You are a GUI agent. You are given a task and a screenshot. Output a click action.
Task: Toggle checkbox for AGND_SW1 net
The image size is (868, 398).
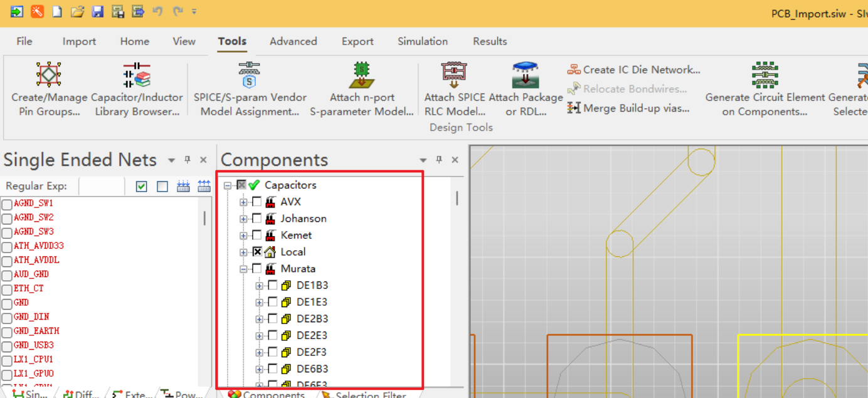(7, 204)
